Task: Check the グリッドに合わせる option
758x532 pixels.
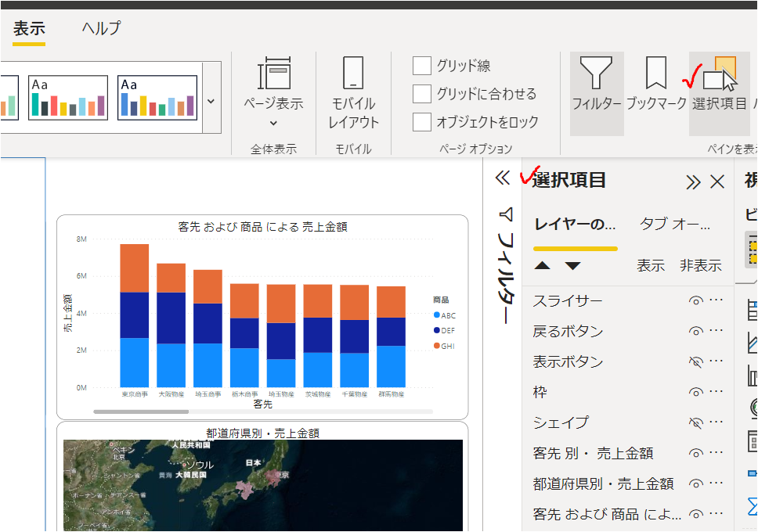Action: point(422,94)
